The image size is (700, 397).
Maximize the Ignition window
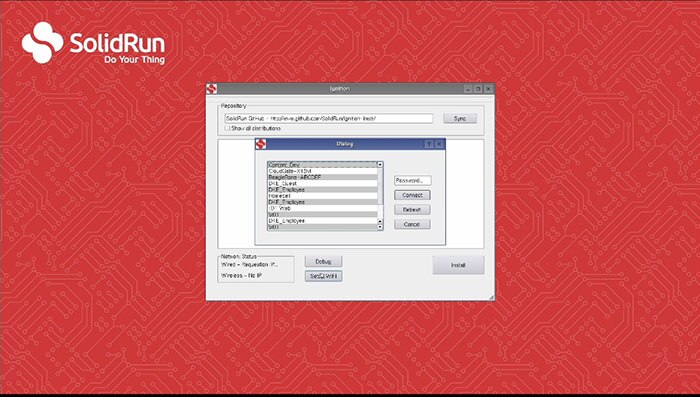pos(478,89)
